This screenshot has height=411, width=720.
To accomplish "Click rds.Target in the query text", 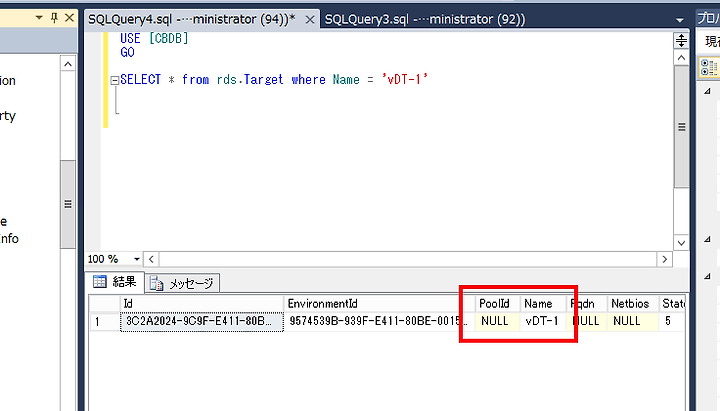I will [250, 79].
